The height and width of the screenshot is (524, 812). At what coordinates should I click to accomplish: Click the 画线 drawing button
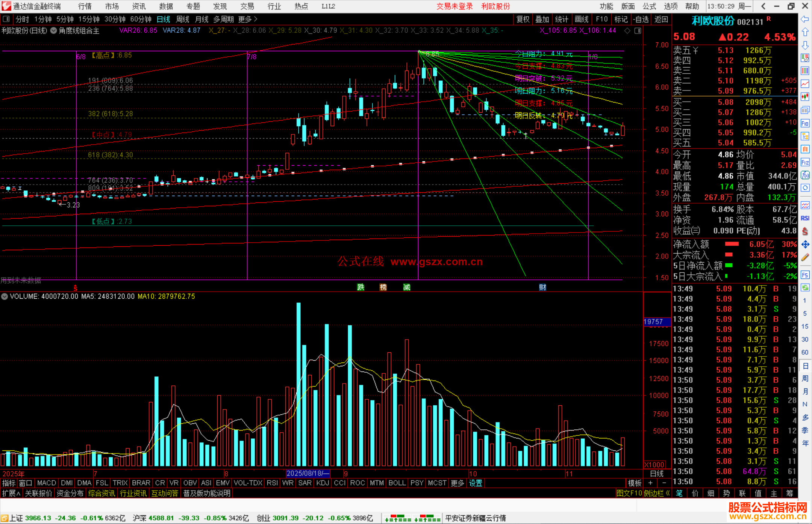point(581,19)
